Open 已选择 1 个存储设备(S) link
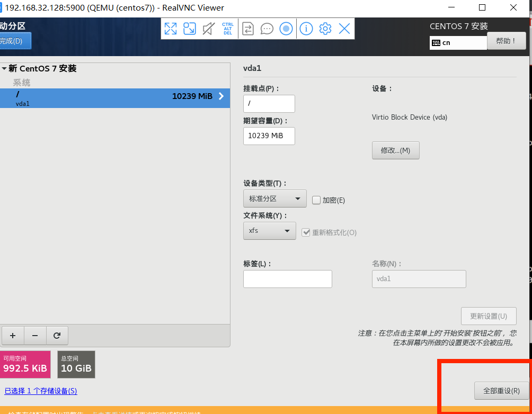The height and width of the screenshot is (414, 532). [x=41, y=391]
